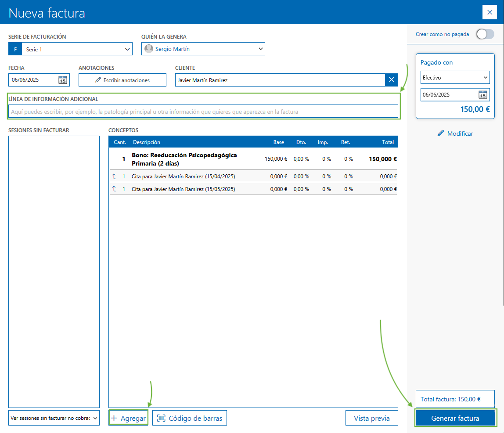Viewport: 504px width, 433px height.
Task: Open the Sergio Martín generator dropdown
Action: 260,49
